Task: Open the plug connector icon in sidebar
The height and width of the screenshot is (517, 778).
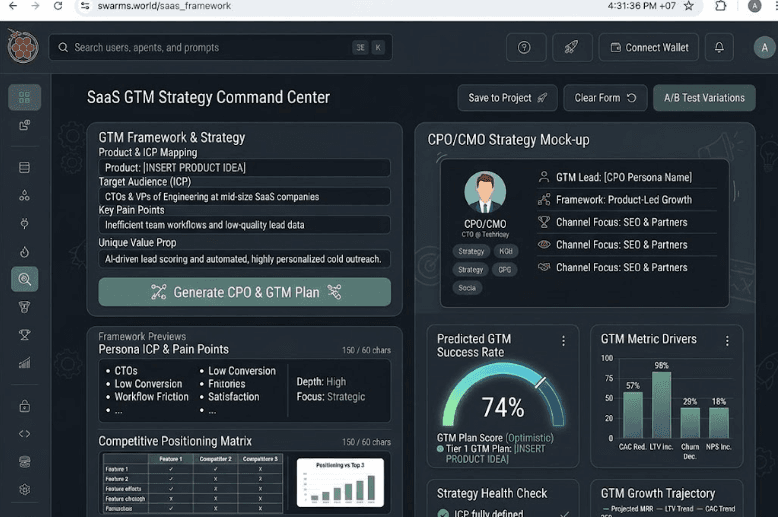Action: click(x=24, y=224)
